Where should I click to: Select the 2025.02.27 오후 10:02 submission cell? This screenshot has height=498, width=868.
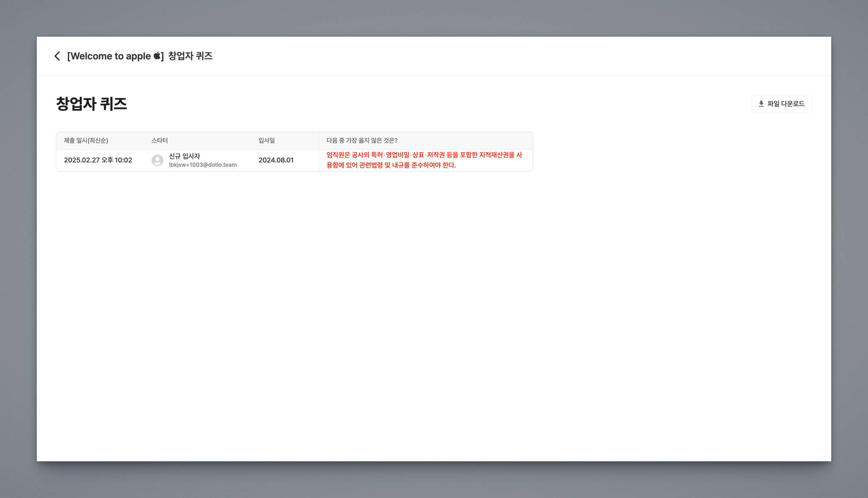[x=98, y=160]
